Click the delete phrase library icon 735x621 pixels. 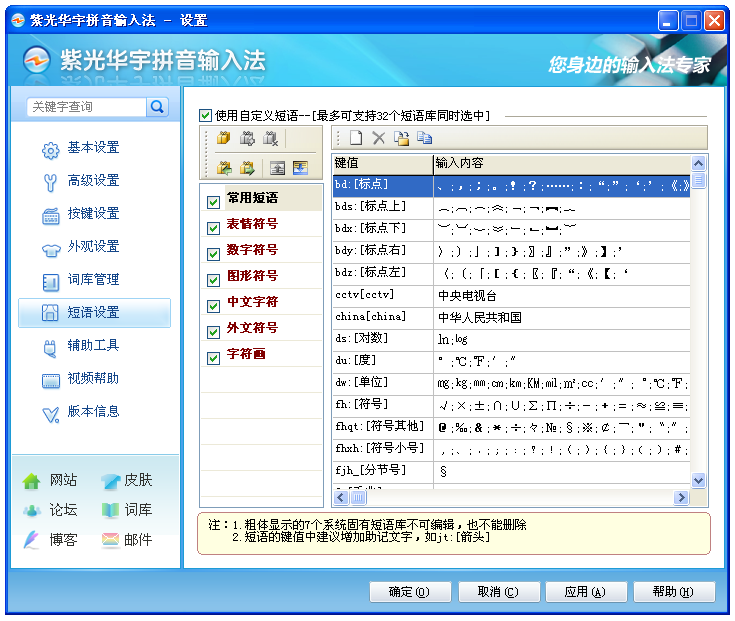click(x=270, y=138)
